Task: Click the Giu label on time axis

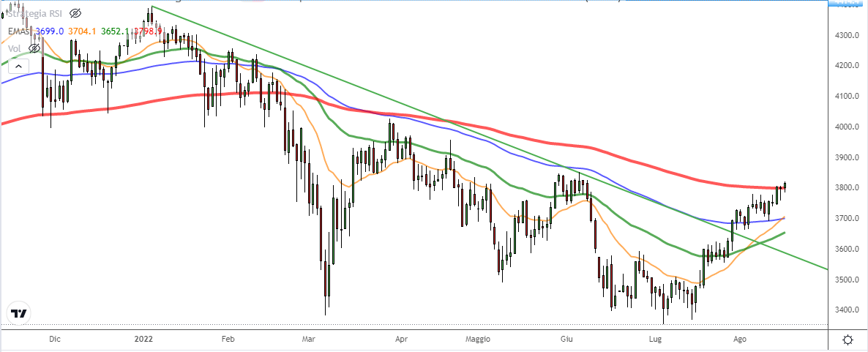Action: 565,340
